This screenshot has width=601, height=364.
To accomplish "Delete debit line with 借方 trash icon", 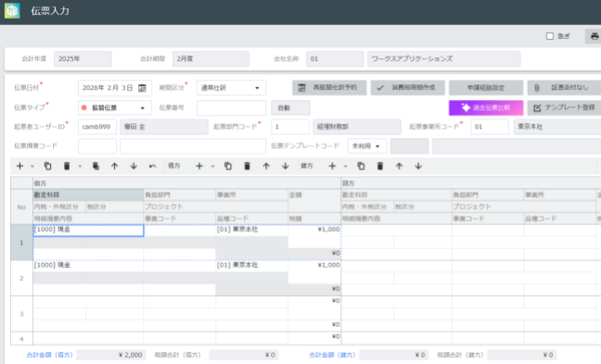I will click(x=248, y=166).
